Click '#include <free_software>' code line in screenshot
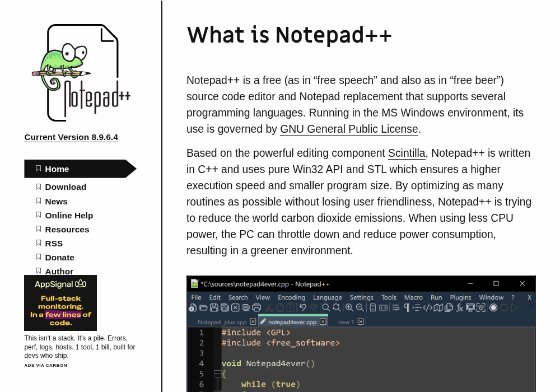 (281, 343)
